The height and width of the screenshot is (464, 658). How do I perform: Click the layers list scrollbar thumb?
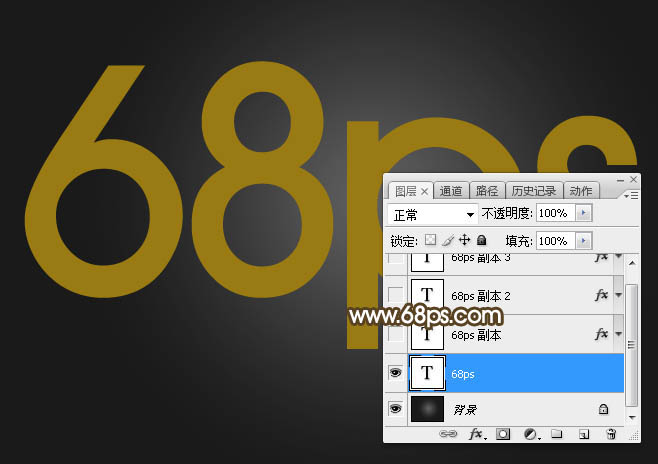click(x=632, y=345)
